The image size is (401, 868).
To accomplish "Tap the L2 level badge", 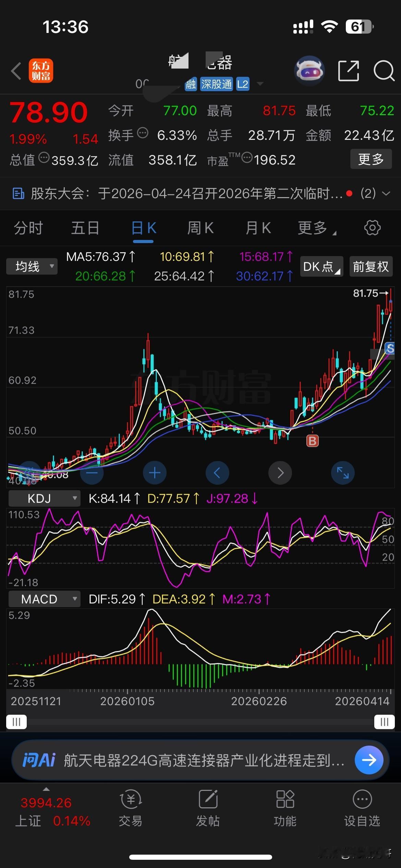I will pos(242,84).
